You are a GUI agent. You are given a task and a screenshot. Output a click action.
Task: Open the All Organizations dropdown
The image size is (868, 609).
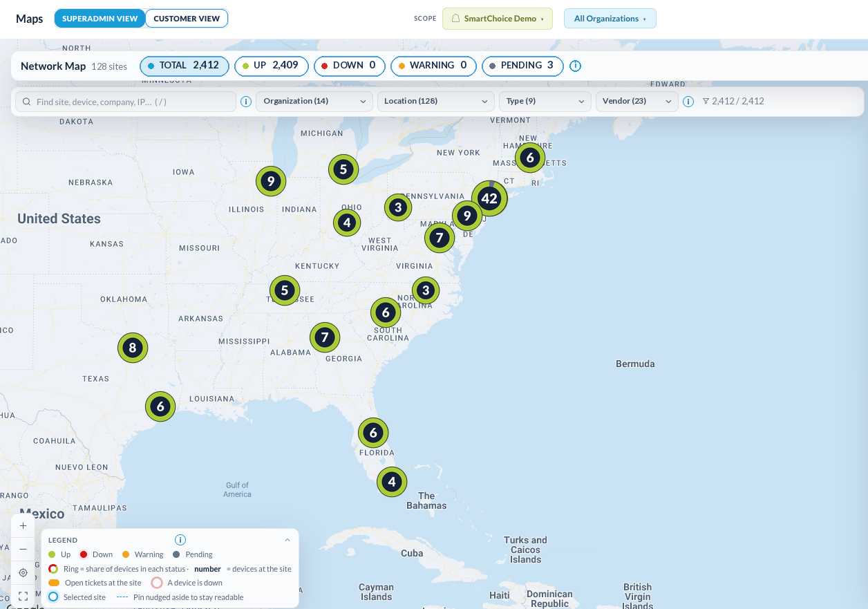(x=610, y=19)
